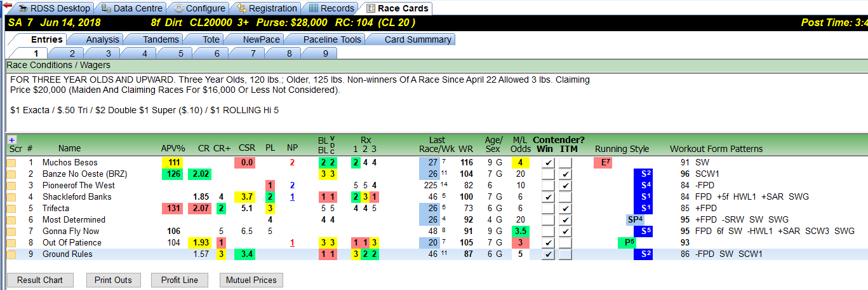
Task: Click the blue plus expander above Scr
Action: click(x=12, y=139)
